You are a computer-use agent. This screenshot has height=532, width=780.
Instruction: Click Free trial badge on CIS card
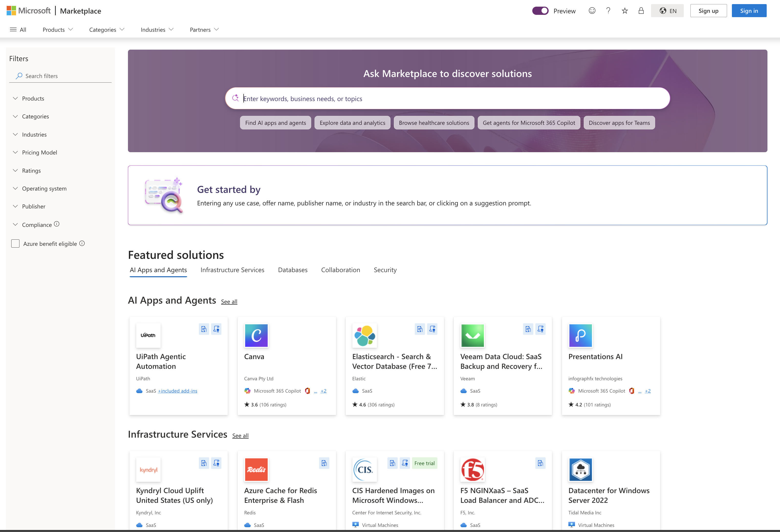click(x=424, y=463)
